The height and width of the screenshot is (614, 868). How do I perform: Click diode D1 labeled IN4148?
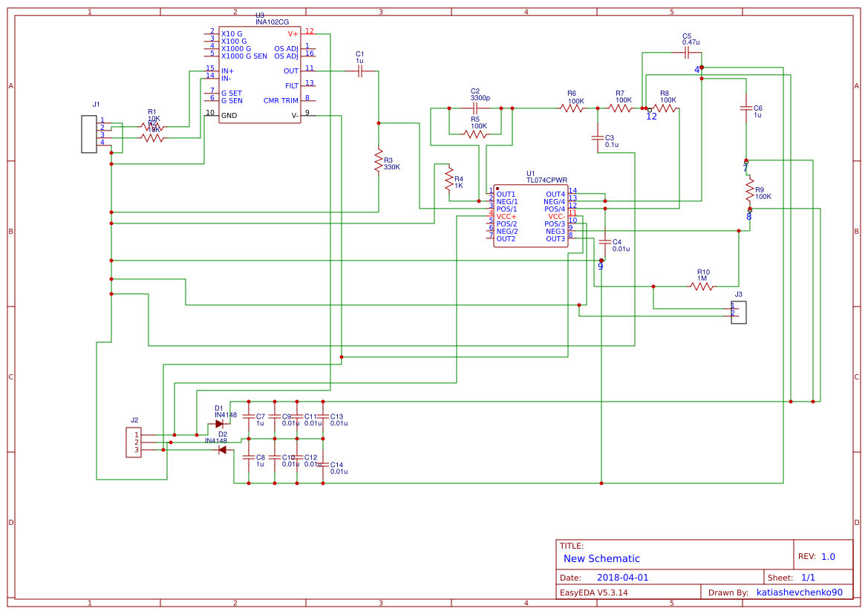coord(219,423)
